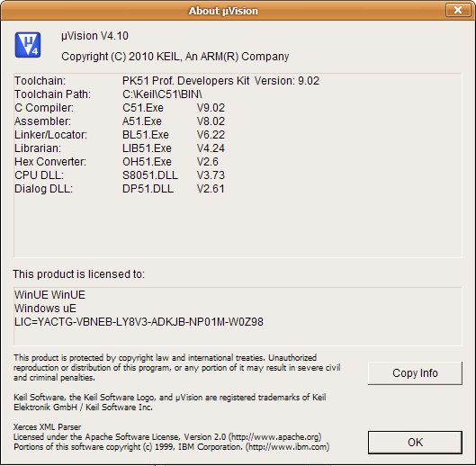Click the 'Assembler:' label
The image size is (476, 466).
click(42, 121)
